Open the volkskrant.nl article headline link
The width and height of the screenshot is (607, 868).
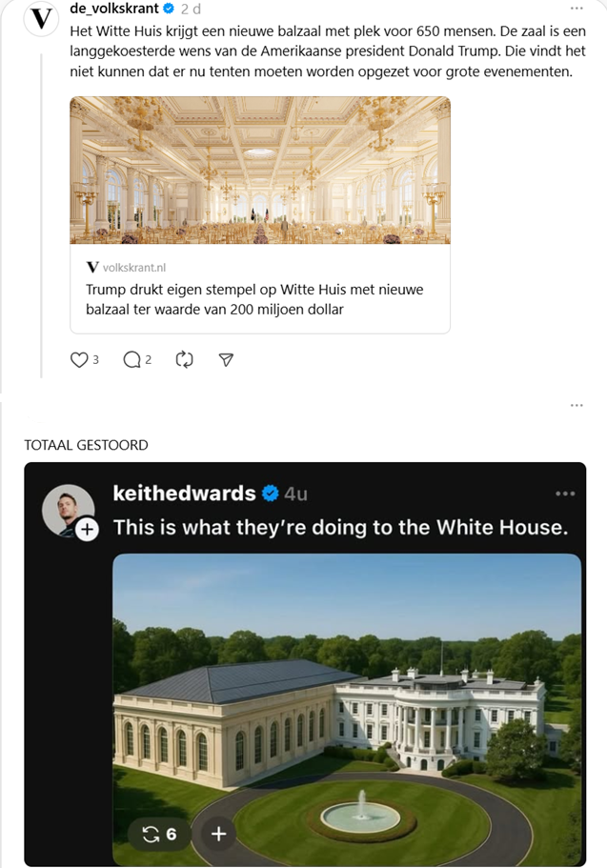pos(254,299)
